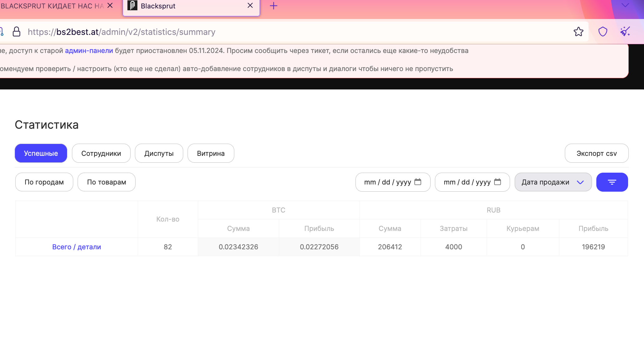
Task: Click the sparkle broom extension icon
Action: coord(625,32)
